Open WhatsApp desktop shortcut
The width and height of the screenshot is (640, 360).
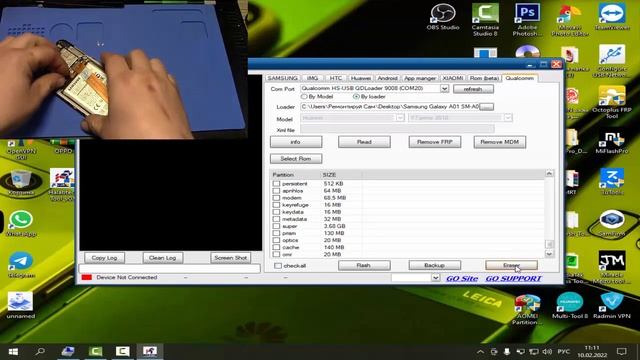pyautogui.click(x=21, y=224)
